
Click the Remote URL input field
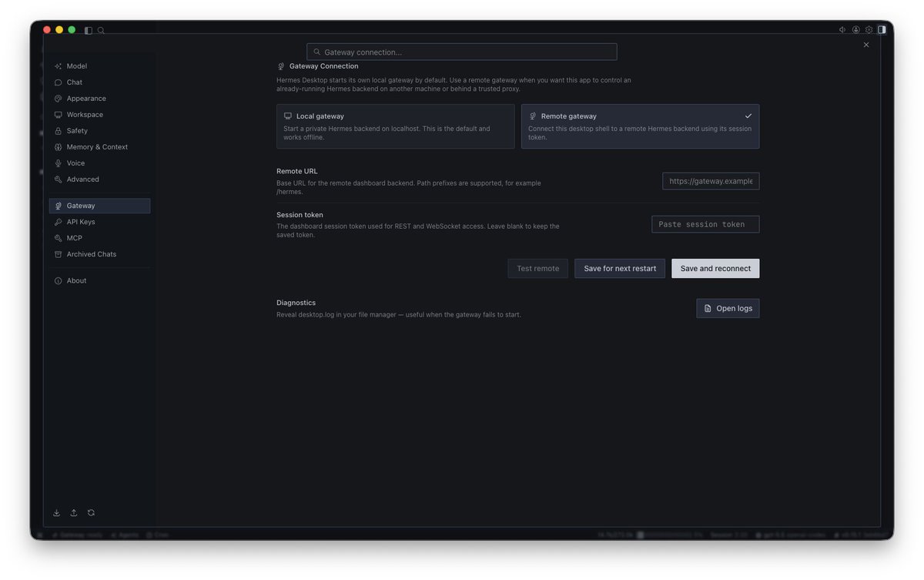tap(711, 181)
